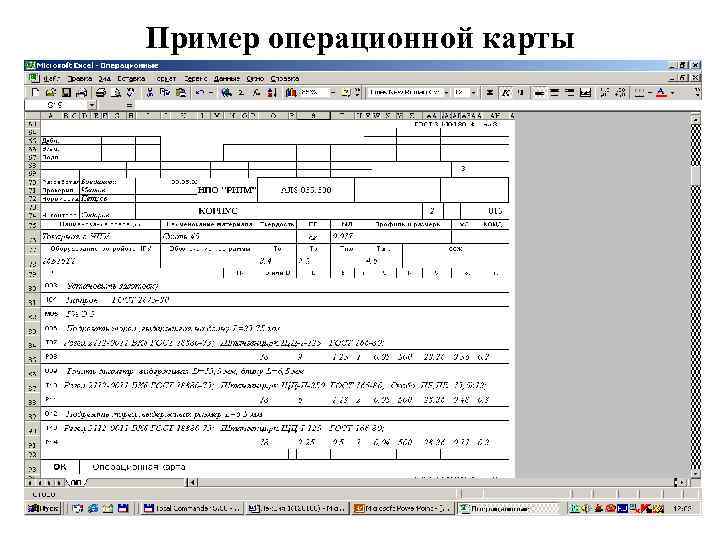
Task: Toggle Underline formatting button
Action: click(520, 93)
